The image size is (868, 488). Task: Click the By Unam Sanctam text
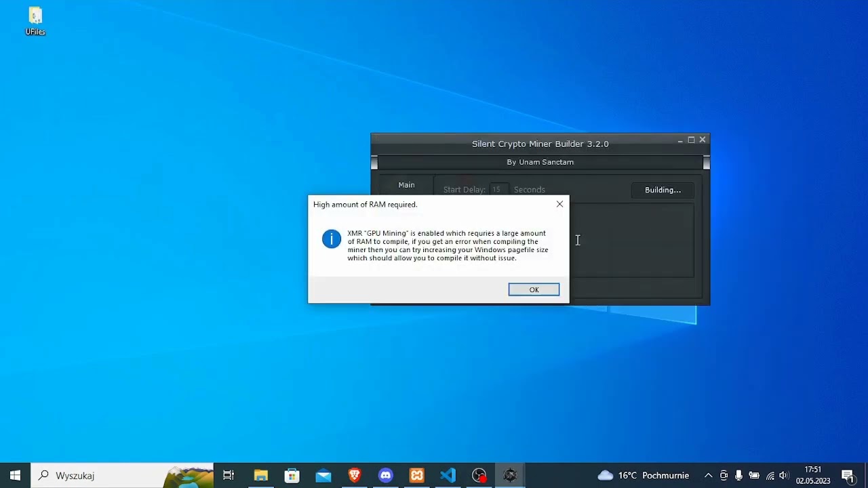click(540, 162)
